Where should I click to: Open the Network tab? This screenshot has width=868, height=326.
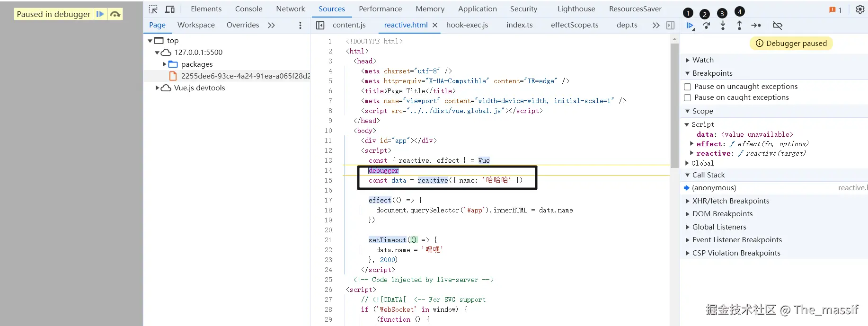291,9
